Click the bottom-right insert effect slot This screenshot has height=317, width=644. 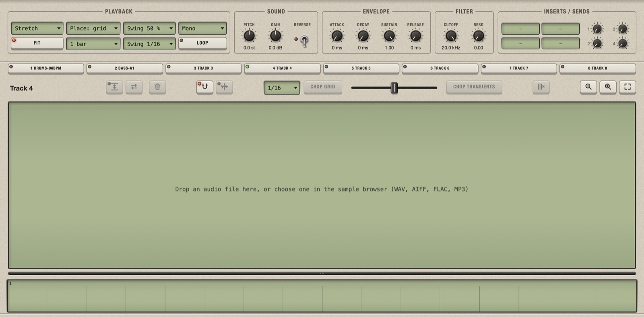(x=561, y=43)
